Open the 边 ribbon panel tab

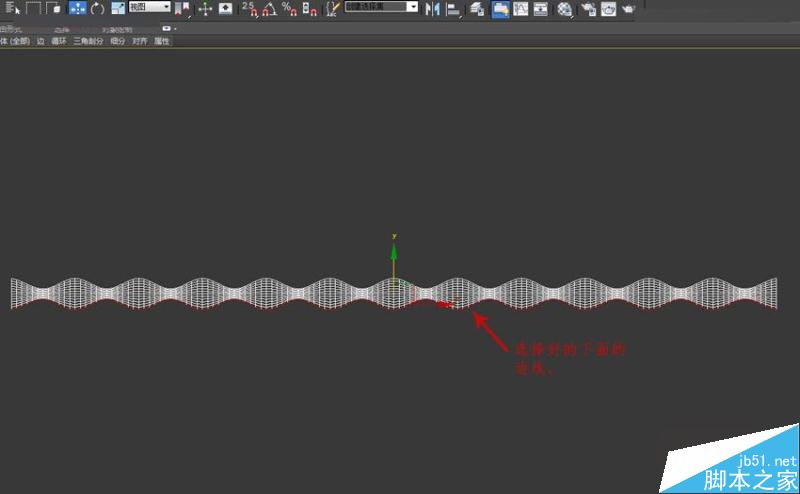click(40, 41)
